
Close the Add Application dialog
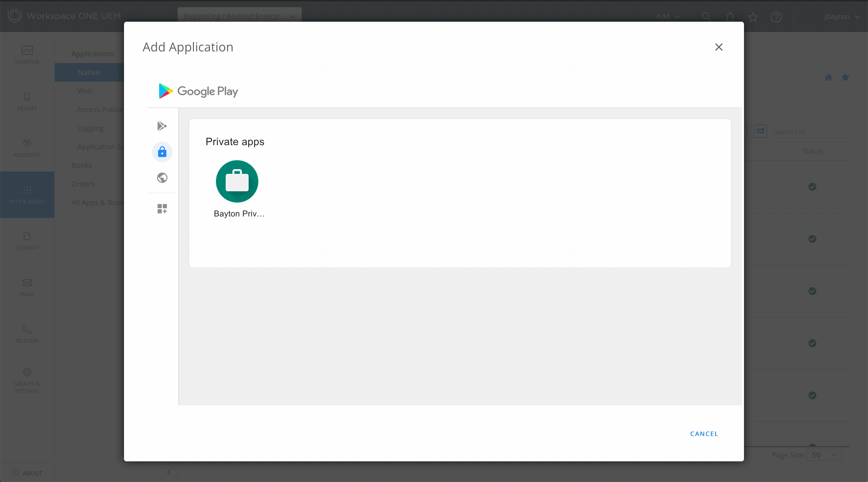click(719, 47)
